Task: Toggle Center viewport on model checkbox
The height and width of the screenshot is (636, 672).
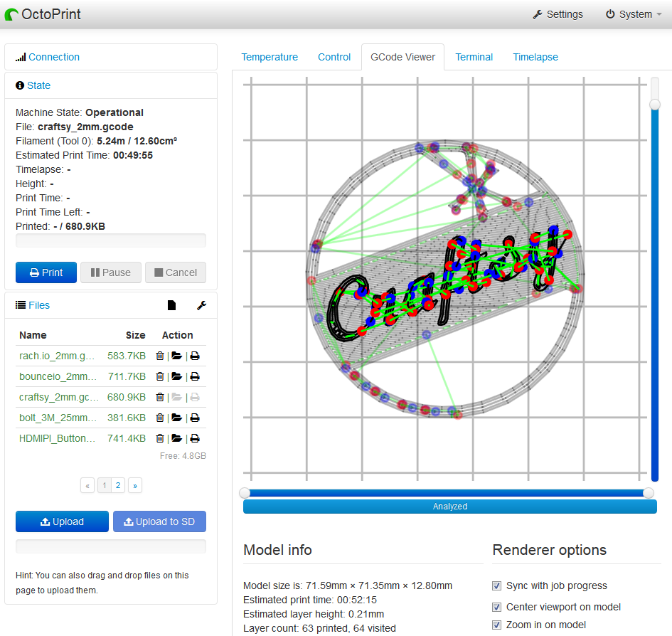Action: click(x=497, y=608)
